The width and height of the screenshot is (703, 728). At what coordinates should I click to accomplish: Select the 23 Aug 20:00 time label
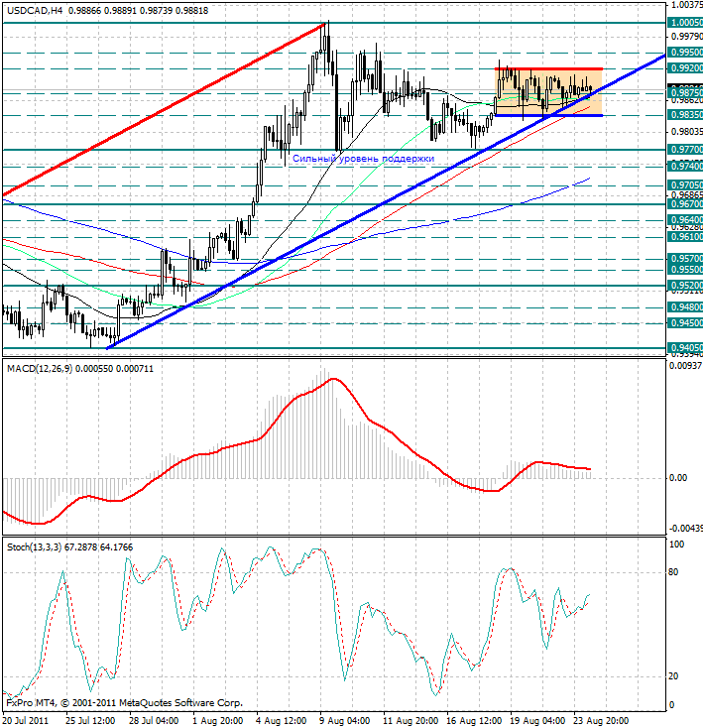click(602, 721)
